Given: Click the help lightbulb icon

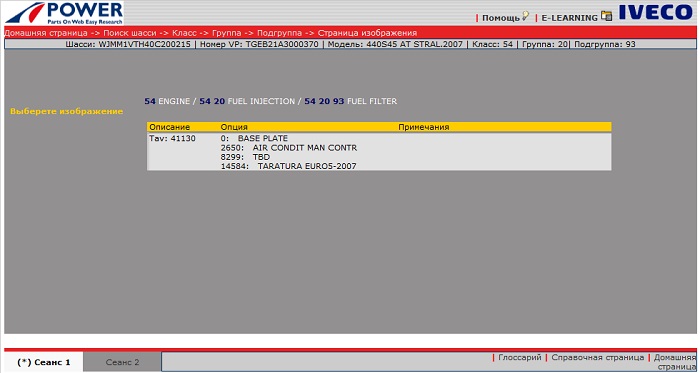Looking at the screenshot, I should (525, 16).
